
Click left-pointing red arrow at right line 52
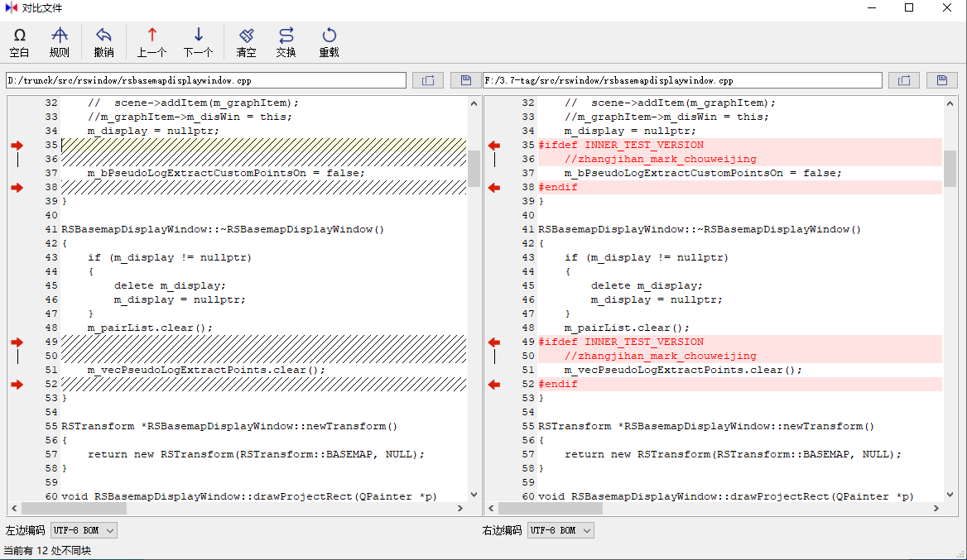point(494,385)
